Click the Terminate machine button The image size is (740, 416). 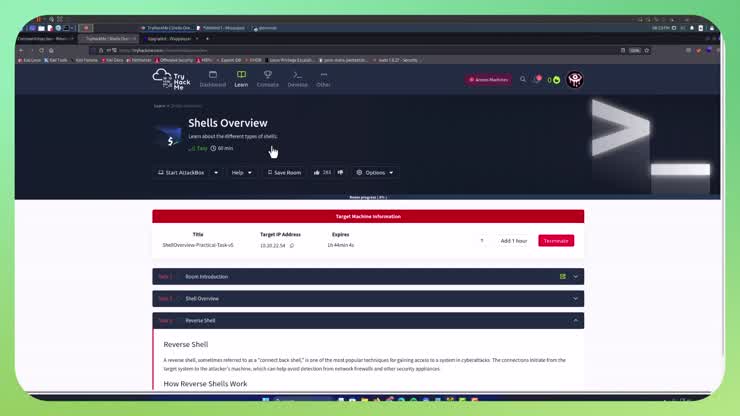coord(556,240)
